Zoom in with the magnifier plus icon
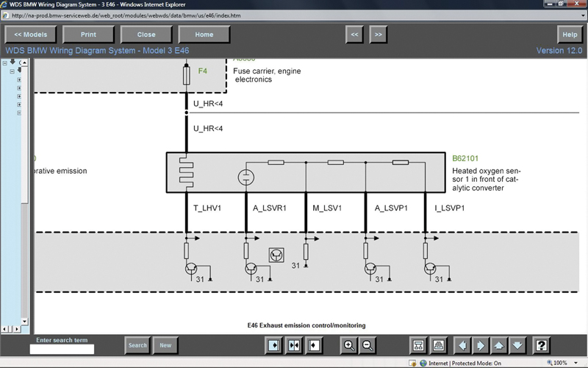Screen dimensions: 588x368 click(x=348, y=345)
